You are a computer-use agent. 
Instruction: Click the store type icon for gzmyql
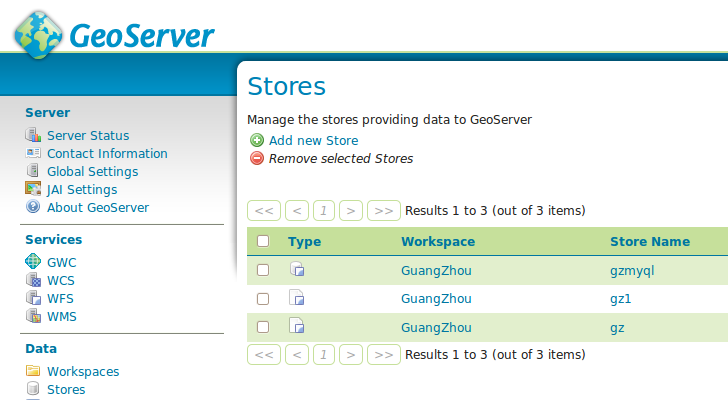click(297, 270)
